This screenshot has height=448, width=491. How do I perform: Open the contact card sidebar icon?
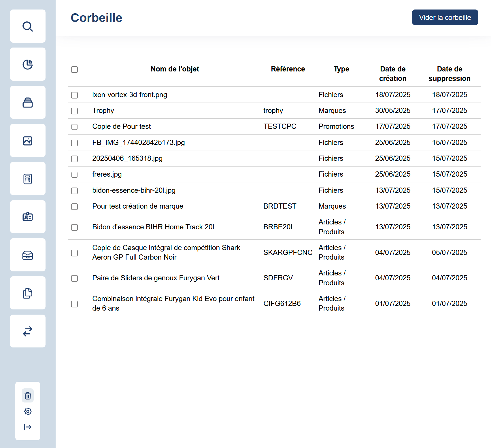(x=28, y=217)
